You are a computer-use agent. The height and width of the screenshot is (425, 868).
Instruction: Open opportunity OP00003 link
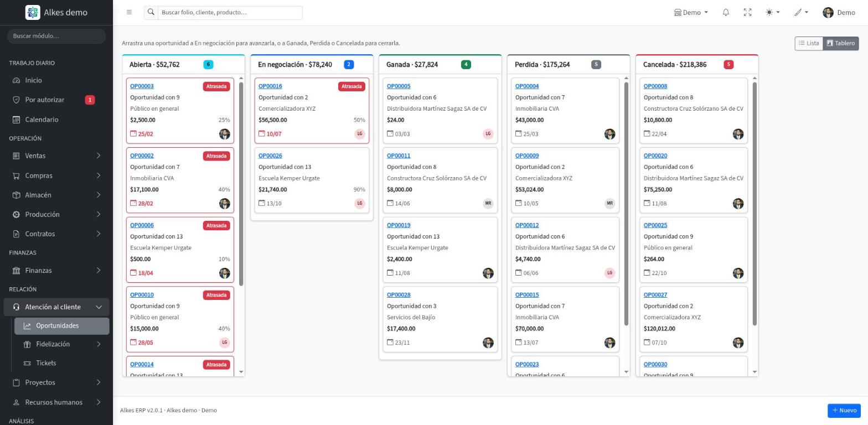[142, 86]
